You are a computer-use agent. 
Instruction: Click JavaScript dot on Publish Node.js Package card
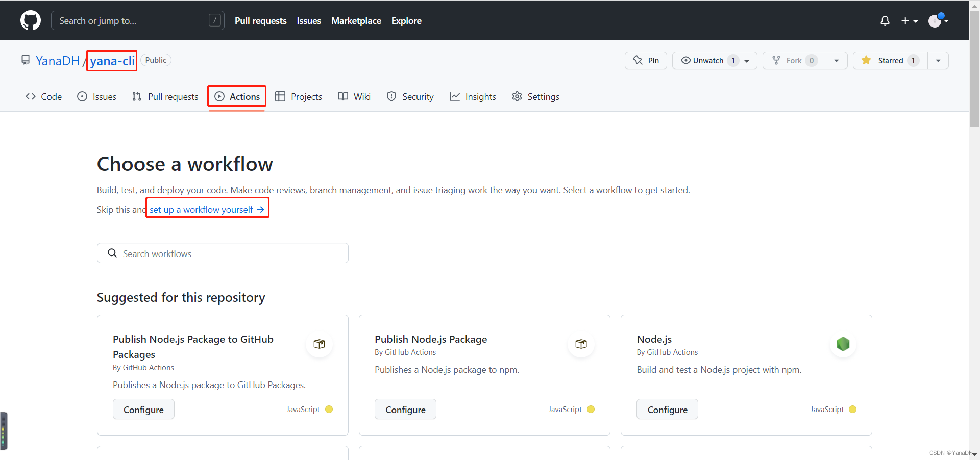point(591,409)
